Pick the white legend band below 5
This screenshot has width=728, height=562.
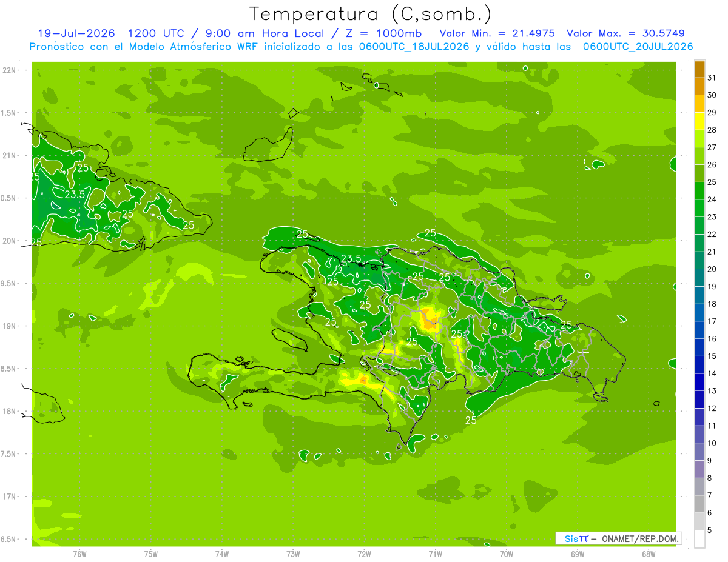pos(699,539)
